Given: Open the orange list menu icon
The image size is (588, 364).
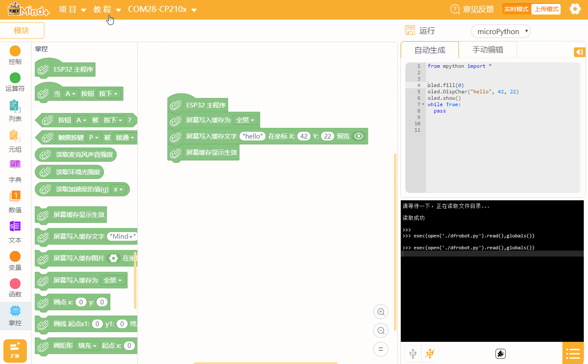Looking at the screenshot, I should tap(573, 353).
